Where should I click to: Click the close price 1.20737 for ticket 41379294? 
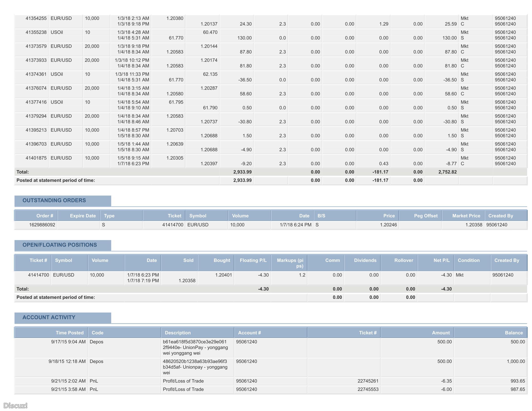[x=209, y=122]
